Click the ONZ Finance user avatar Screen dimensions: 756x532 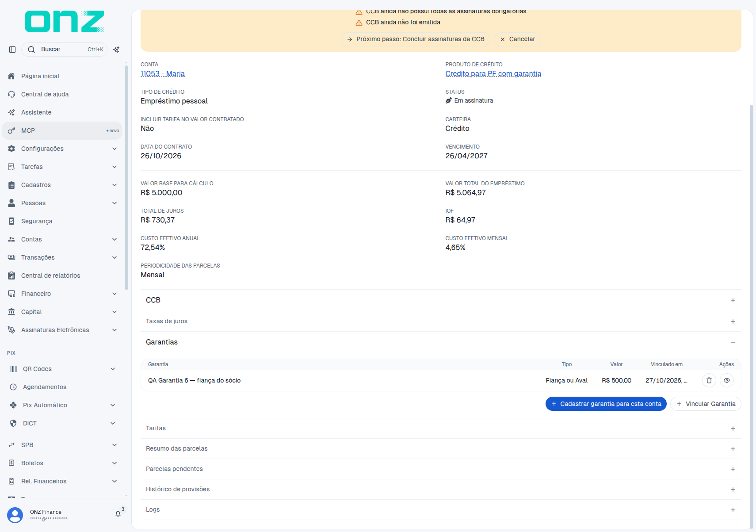pos(15,515)
